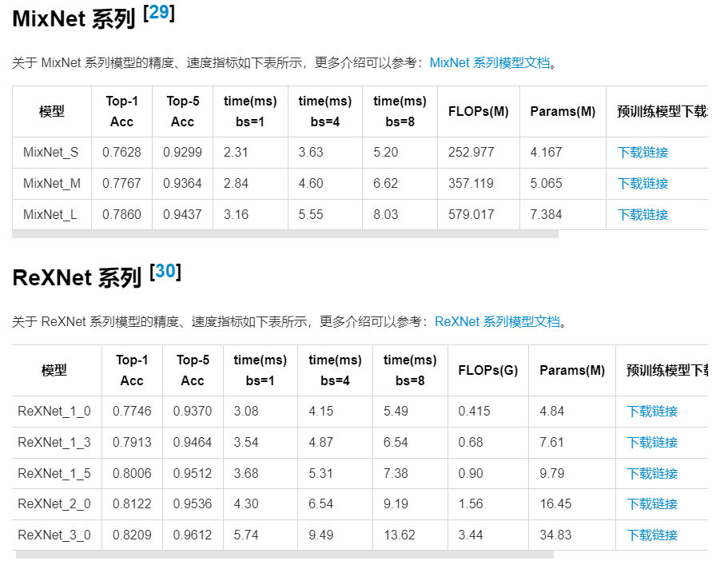Click Top-1 Acc value 0.7628
Image resolution: width=728 pixels, height=565 pixels.
(121, 153)
